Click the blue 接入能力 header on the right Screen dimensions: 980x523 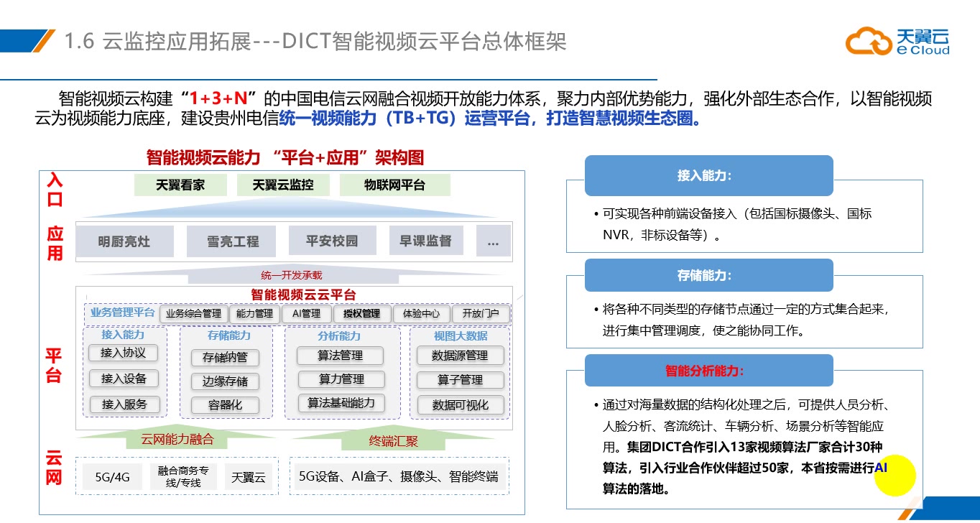click(x=708, y=176)
